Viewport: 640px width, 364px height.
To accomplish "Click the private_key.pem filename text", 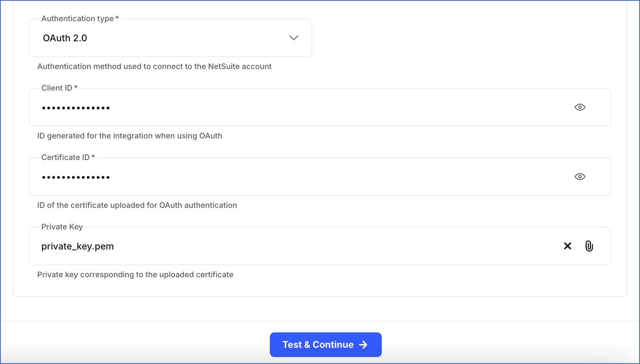I will (x=78, y=246).
